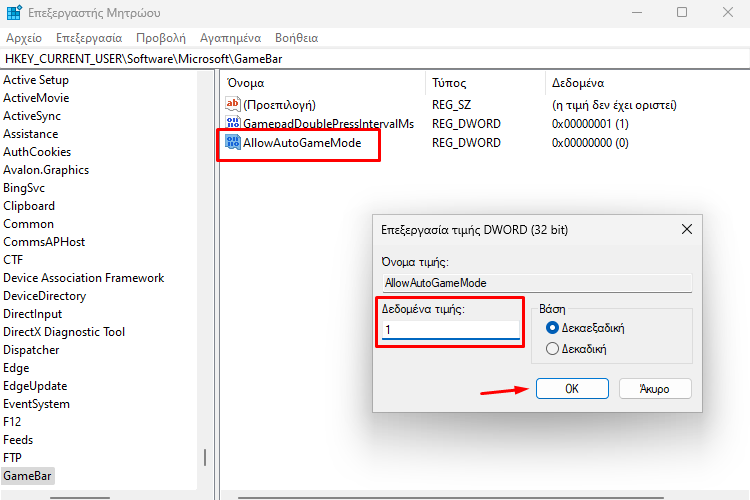Screen dimensions: 750x500
Task: Open the Προβολή menu
Action: point(161,38)
